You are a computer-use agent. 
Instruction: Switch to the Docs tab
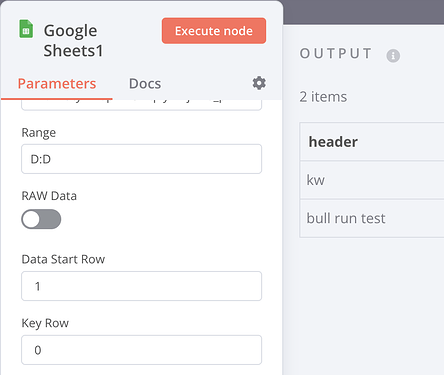click(x=145, y=84)
